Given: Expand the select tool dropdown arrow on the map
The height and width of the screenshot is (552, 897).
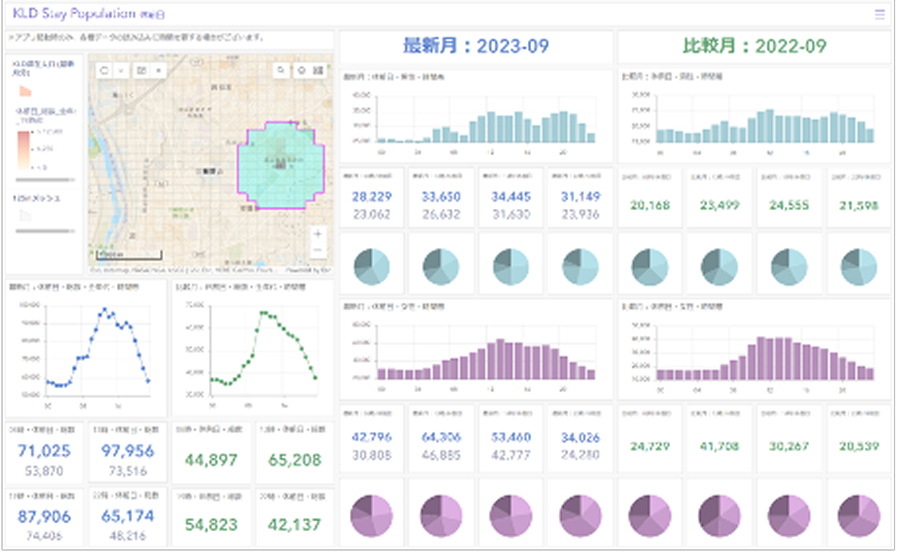Looking at the screenshot, I should click(121, 70).
